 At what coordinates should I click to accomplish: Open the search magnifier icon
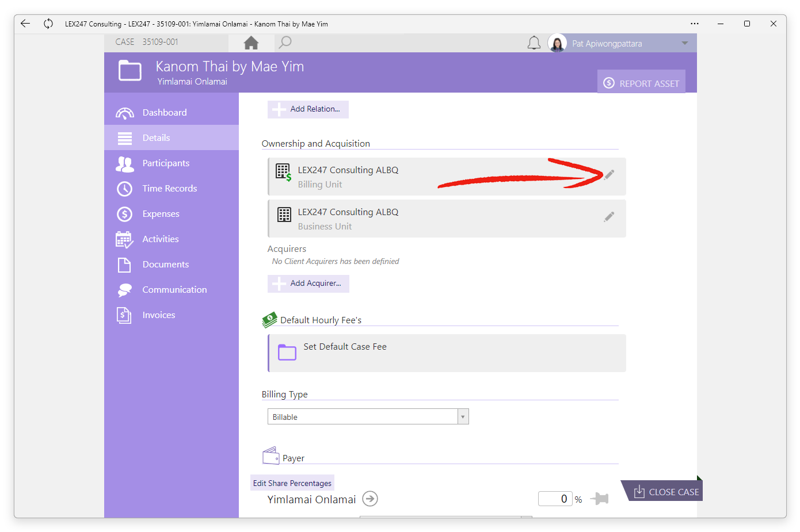[285, 43]
